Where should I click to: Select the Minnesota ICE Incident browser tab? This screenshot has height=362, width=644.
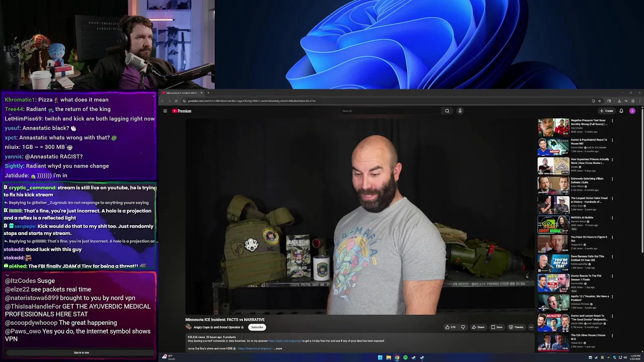pos(182,93)
